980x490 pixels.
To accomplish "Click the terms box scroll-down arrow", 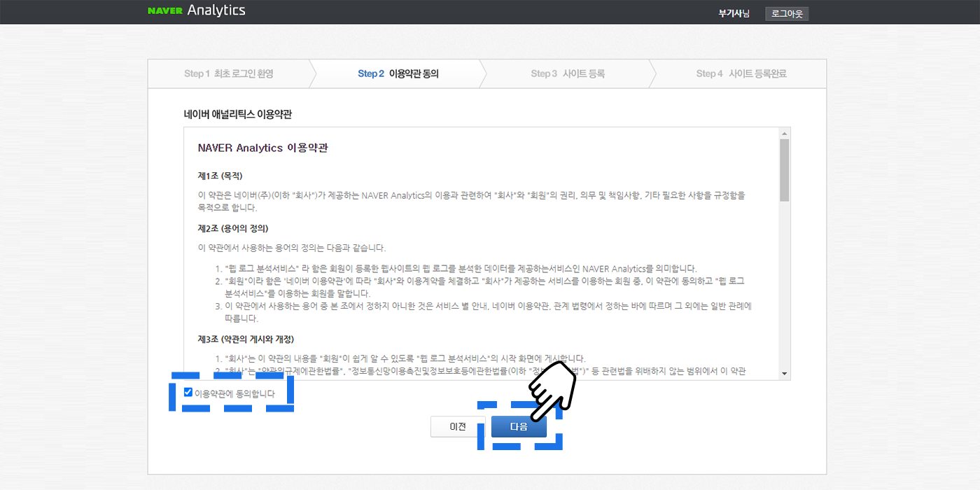I will pos(785,374).
